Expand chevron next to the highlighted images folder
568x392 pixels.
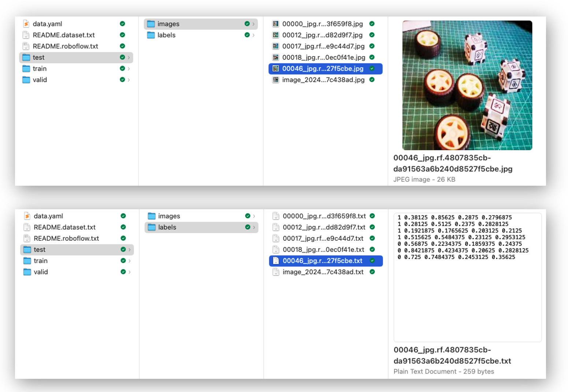253,24
